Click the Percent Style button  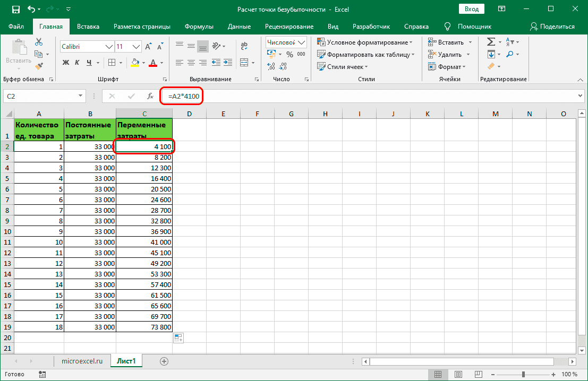[x=289, y=54]
